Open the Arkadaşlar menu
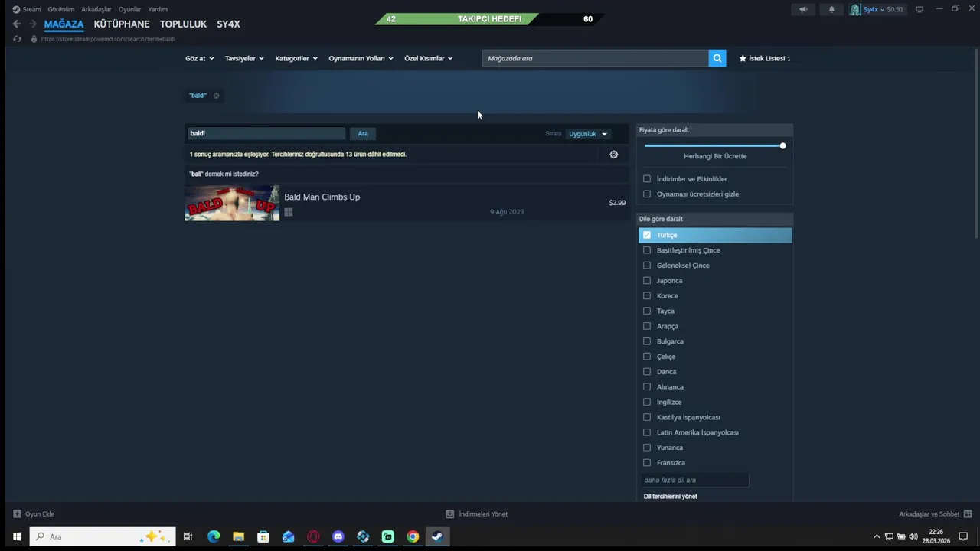 pos(96,9)
